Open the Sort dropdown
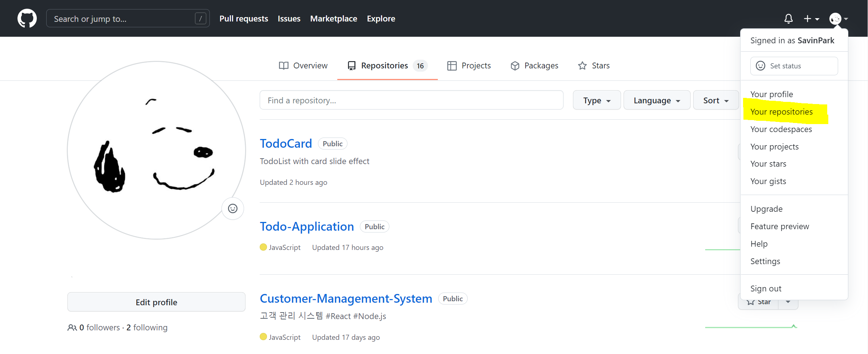868x354 pixels. click(715, 100)
